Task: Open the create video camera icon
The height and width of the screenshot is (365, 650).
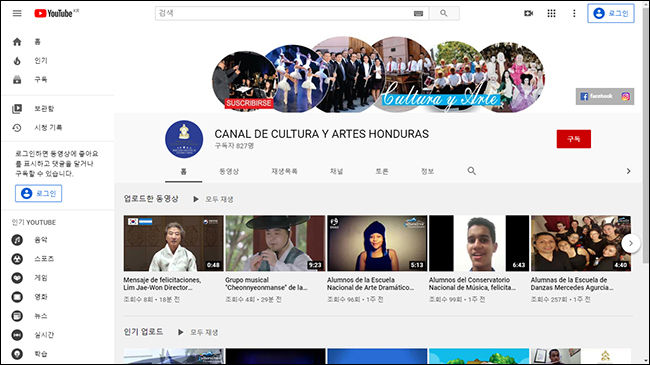Action: (529, 13)
